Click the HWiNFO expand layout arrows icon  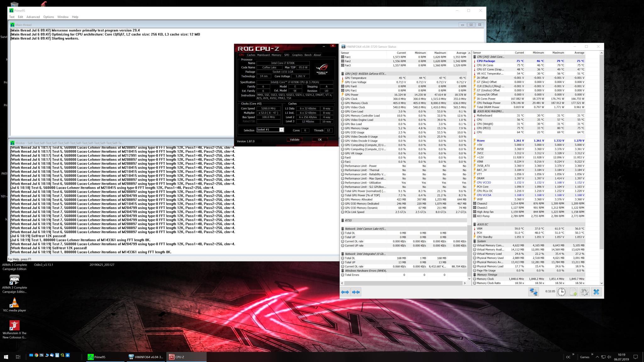tap(345, 292)
